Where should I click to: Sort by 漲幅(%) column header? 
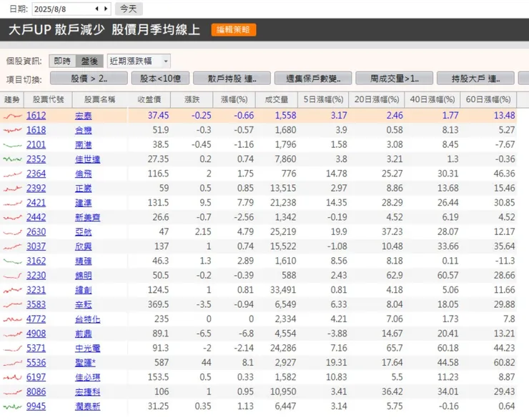(x=234, y=99)
